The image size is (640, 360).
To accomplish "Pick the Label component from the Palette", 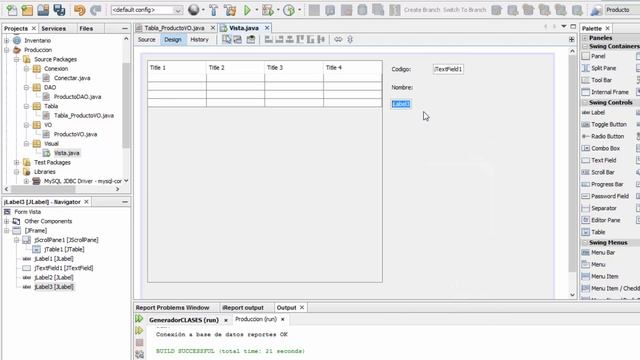I will [x=598, y=112].
